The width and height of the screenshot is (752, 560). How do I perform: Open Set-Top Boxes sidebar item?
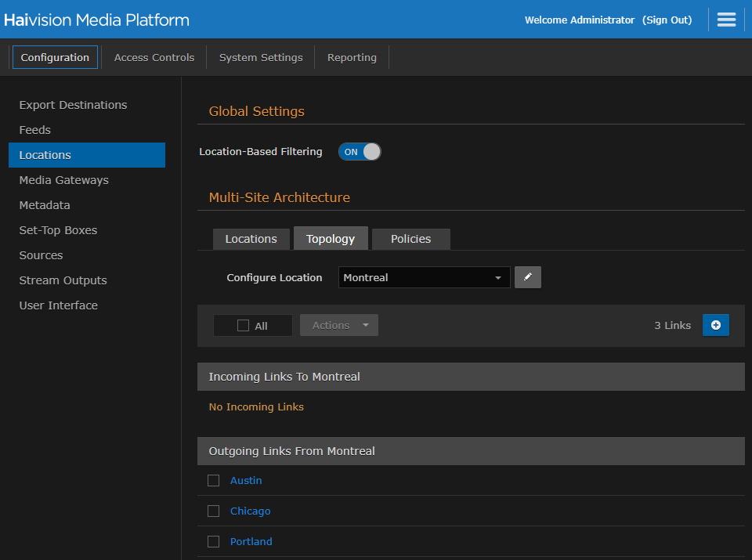[59, 230]
